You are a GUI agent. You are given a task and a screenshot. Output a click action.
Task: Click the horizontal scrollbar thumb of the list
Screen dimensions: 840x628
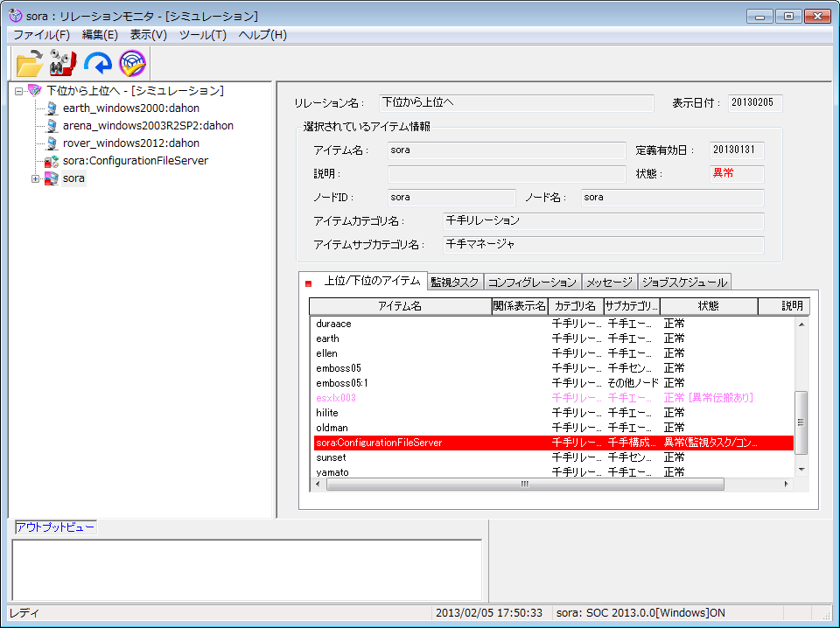pyautogui.click(x=526, y=484)
